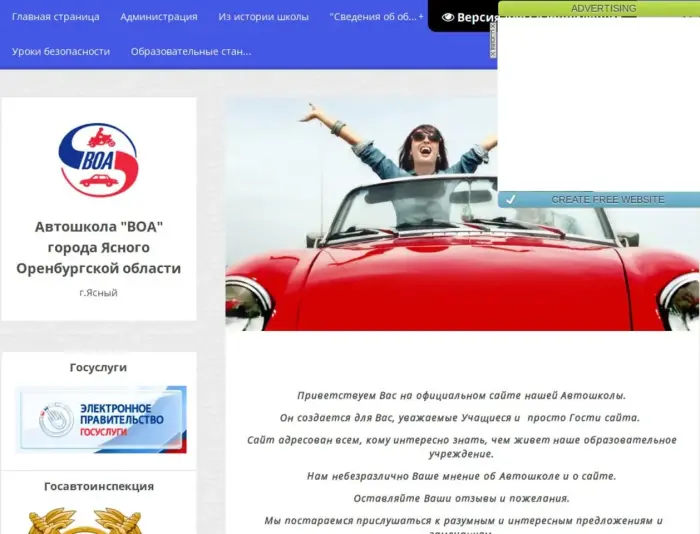Click the г.Ясный location text

point(98,293)
